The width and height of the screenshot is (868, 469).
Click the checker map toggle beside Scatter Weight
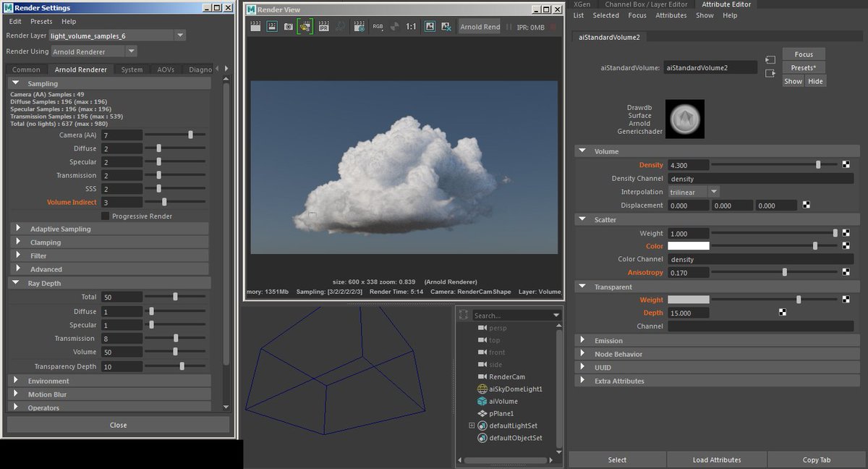pos(845,233)
